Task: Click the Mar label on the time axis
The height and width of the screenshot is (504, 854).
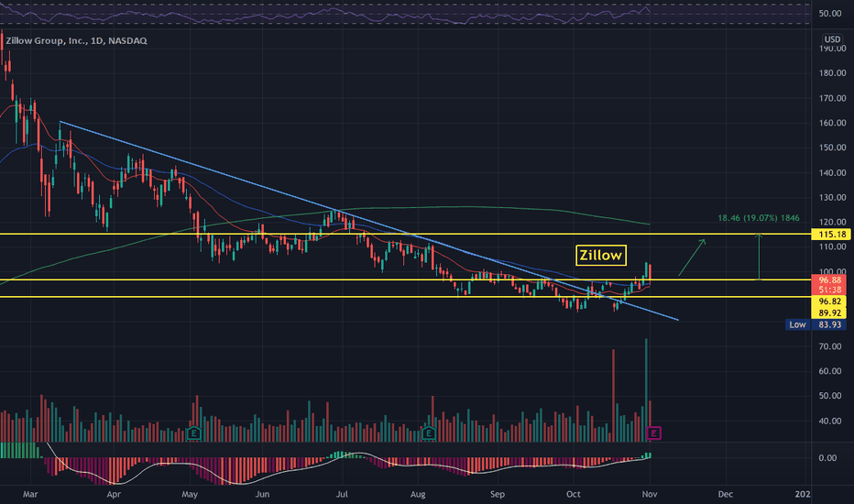Action: tap(30, 494)
